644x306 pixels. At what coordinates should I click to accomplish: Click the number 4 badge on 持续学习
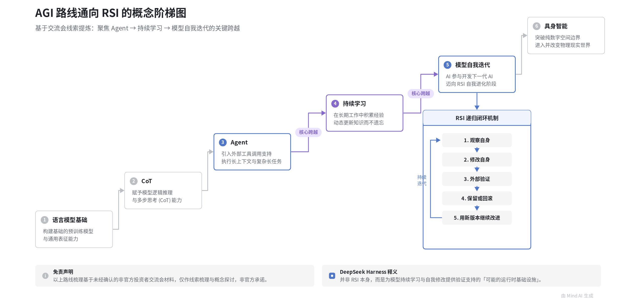(335, 103)
